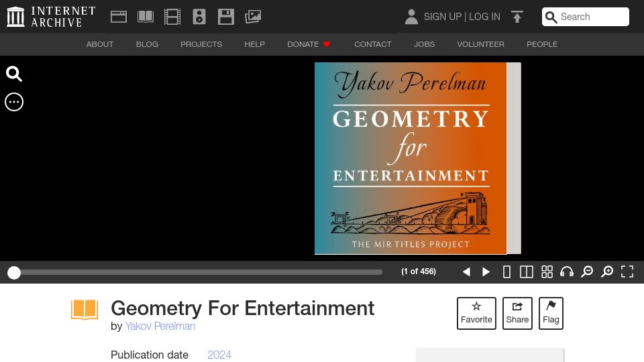Toggle fullscreen reader mode
This screenshot has height=362, width=644.
coord(627,271)
